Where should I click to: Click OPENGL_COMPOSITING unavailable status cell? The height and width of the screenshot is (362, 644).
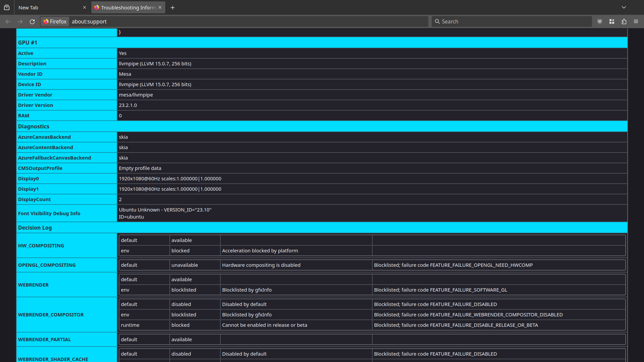coord(195,265)
